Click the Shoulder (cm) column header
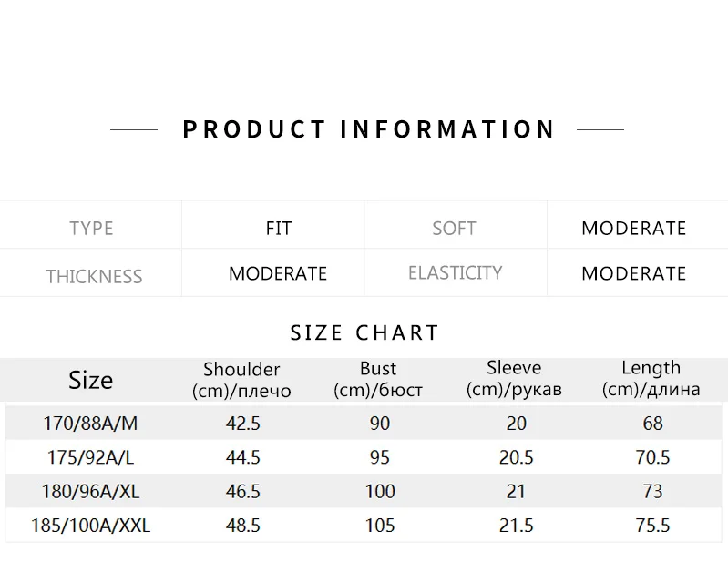The height and width of the screenshot is (562, 728). pos(241,380)
